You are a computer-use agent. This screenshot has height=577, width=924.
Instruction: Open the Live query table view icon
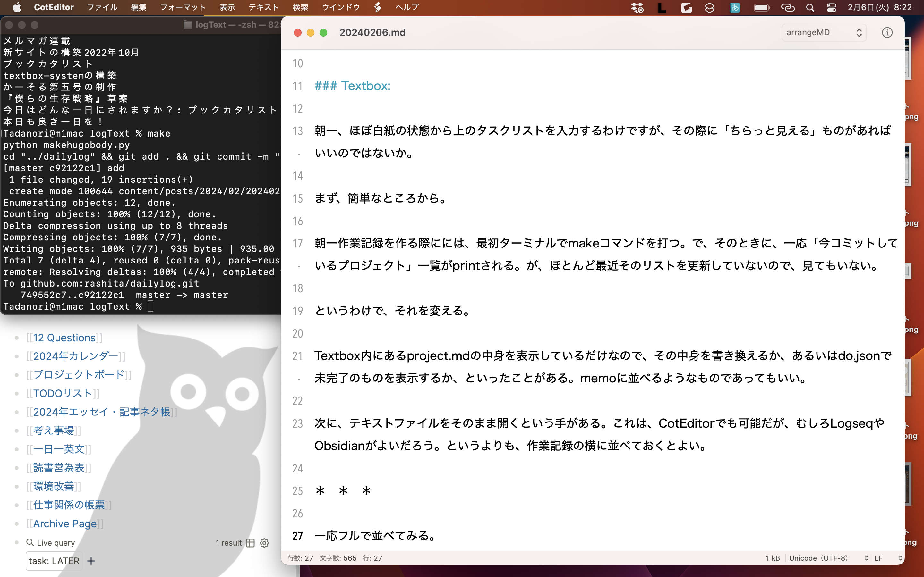(251, 543)
